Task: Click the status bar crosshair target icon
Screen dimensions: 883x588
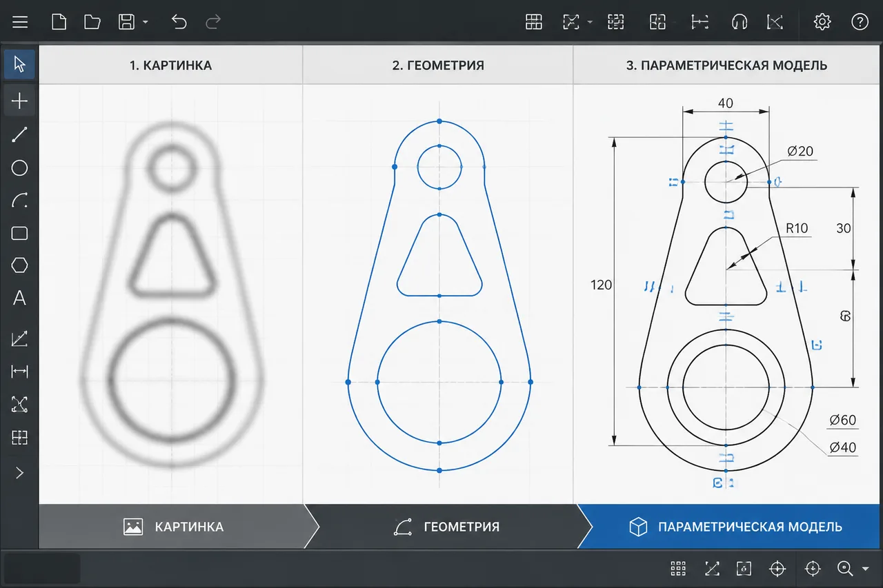Action: coord(777,569)
